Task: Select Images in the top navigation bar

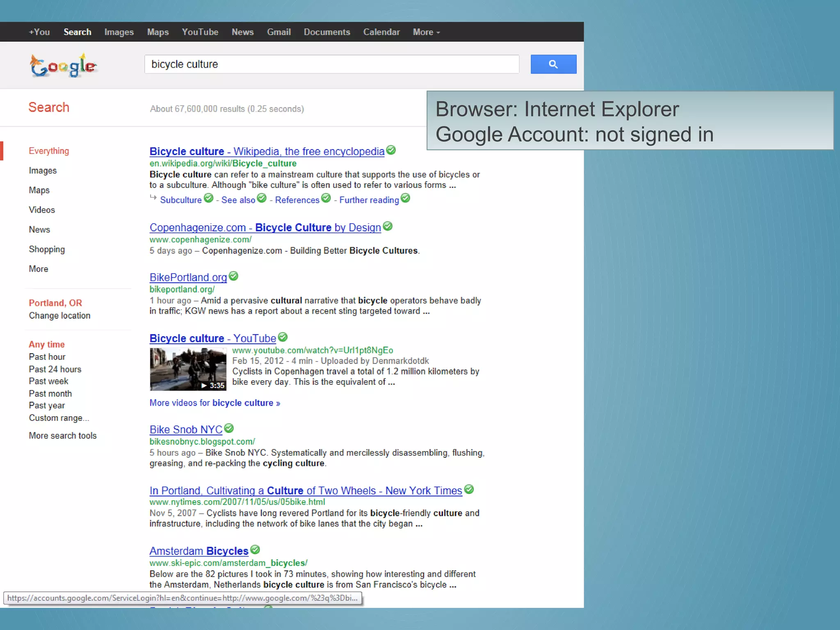Action: click(x=119, y=32)
